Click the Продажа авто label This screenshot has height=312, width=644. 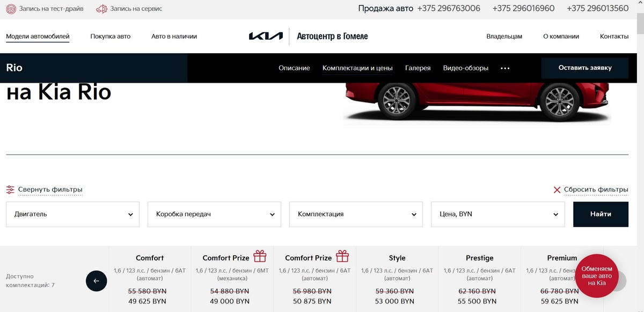(385, 9)
